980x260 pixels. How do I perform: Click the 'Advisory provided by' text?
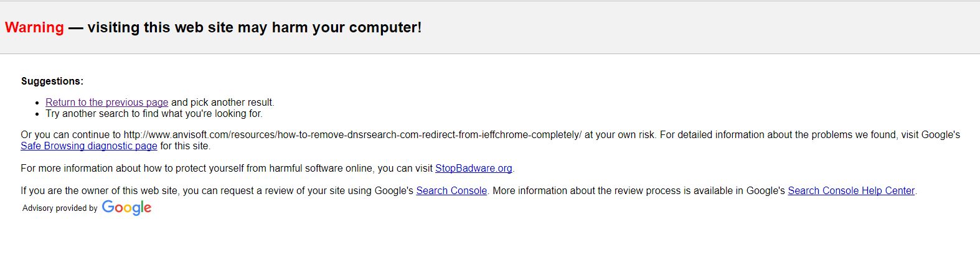[x=60, y=208]
